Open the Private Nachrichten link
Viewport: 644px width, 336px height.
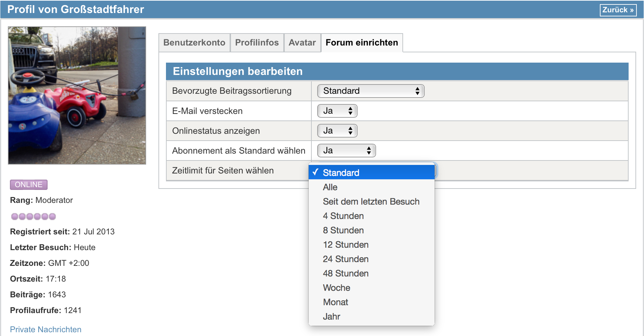pyautogui.click(x=46, y=329)
